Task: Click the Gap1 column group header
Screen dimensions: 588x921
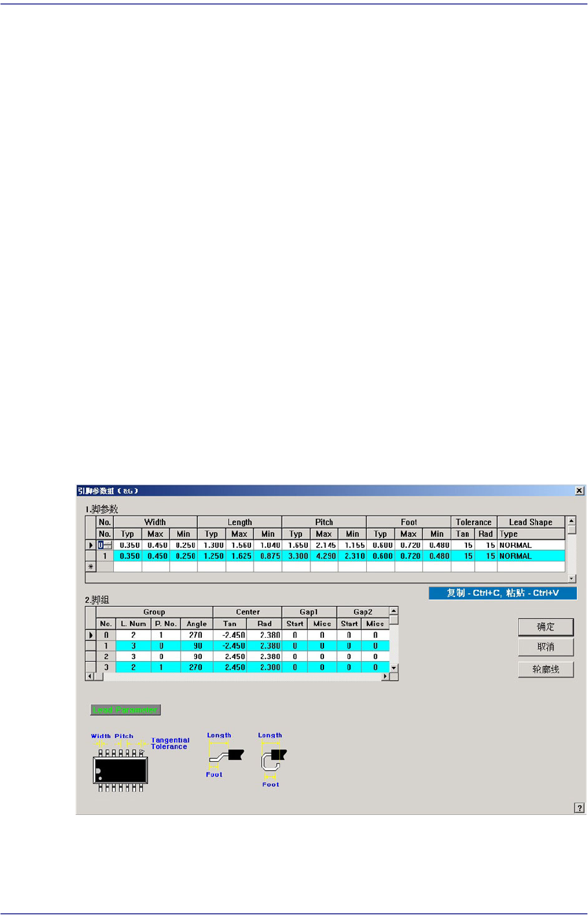Action: pos(309,612)
